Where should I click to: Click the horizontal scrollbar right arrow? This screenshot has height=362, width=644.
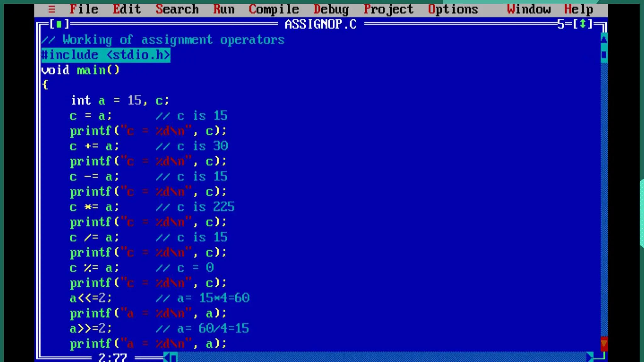click(x=590, y=357)
